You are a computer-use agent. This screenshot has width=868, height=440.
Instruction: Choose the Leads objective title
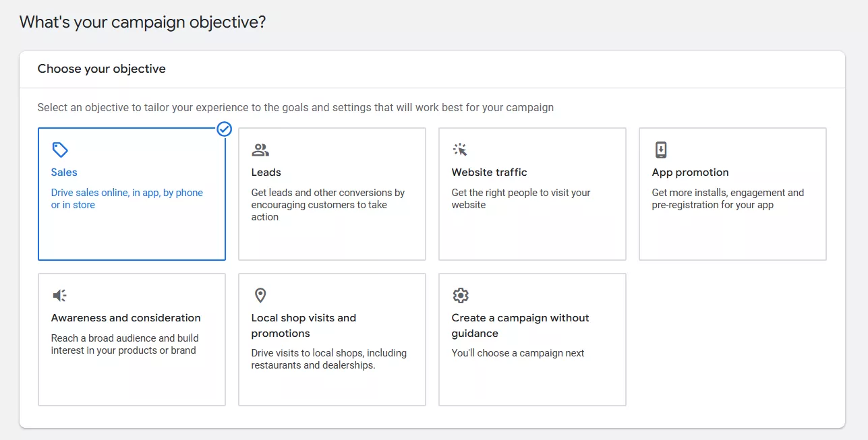(x=266, y=172)
